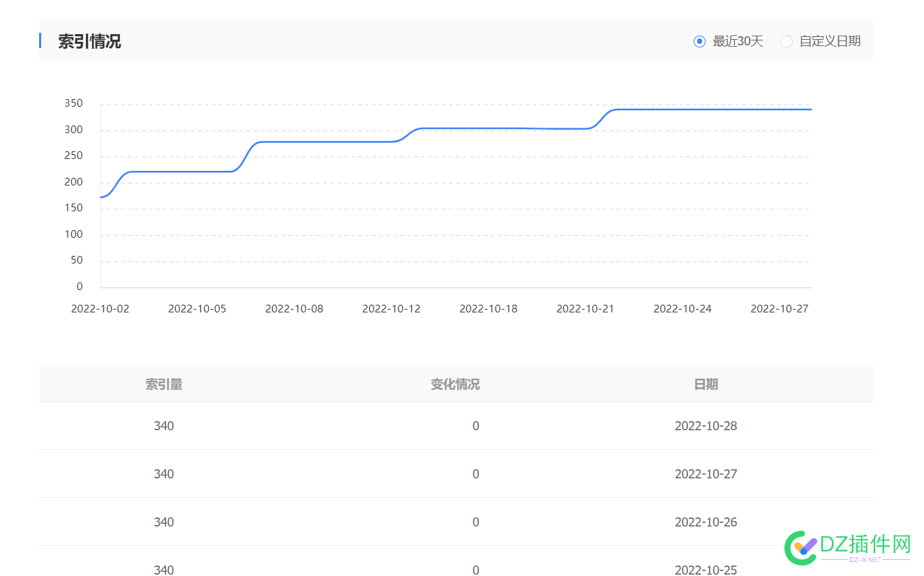Click index value 340 in 2022-10-28 row
The height and width of the screenshot is (576, 924).
pyautogui.click(x=164, y=425)
